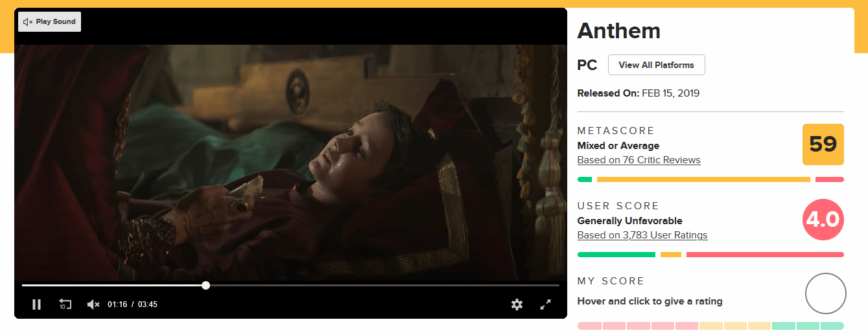Pause the video with the pause icon

[x=36, y=304]
